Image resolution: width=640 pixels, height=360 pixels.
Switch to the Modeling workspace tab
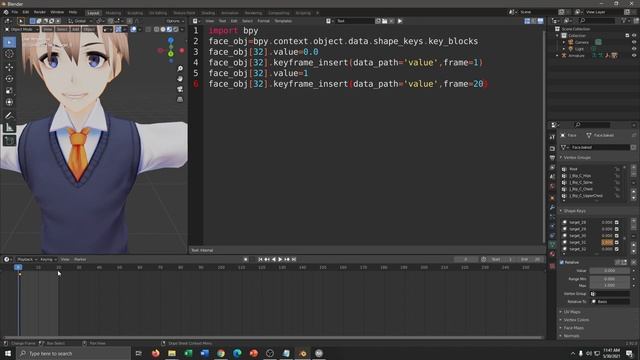pyautogui.click(x=113, y=13)
